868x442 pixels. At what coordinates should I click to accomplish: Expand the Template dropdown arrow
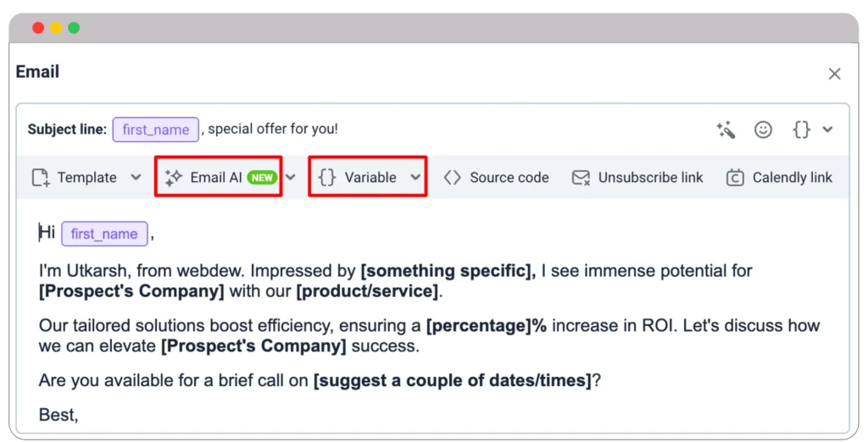point(136,178)
